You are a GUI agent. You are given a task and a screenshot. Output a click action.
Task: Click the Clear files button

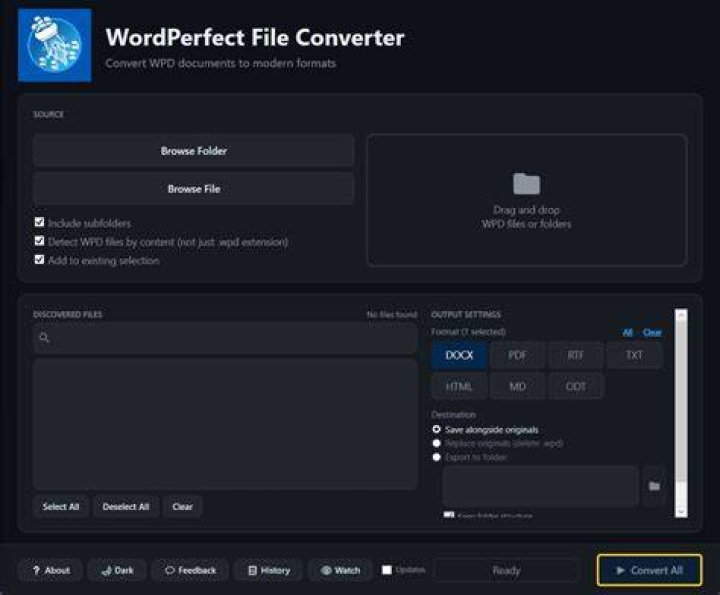click(182, 506)
